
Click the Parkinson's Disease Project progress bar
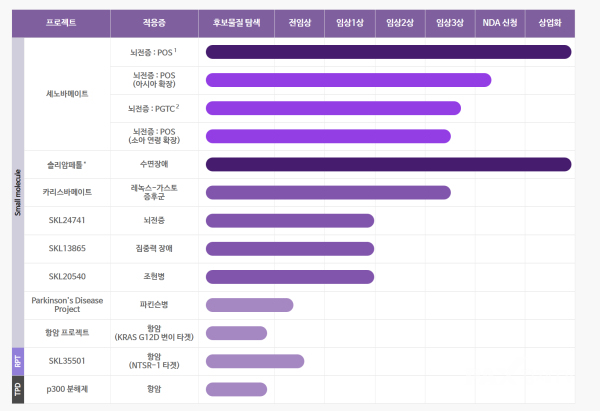(249, 305)
